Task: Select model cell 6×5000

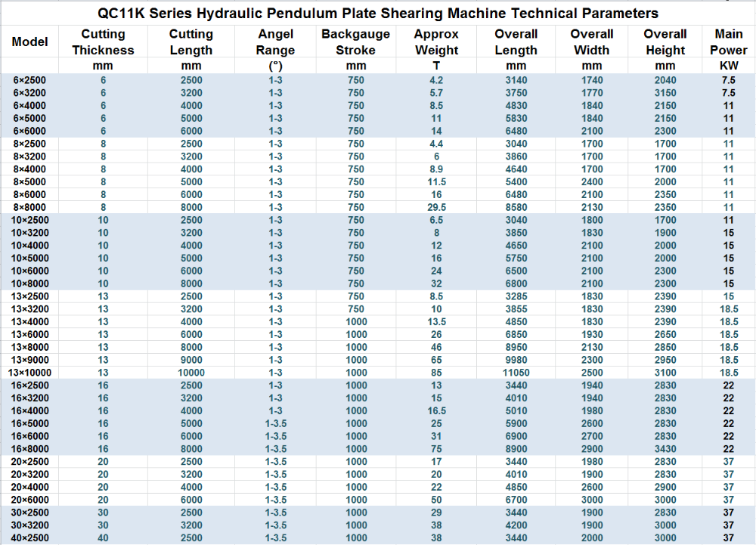Action: pos(29,119)
